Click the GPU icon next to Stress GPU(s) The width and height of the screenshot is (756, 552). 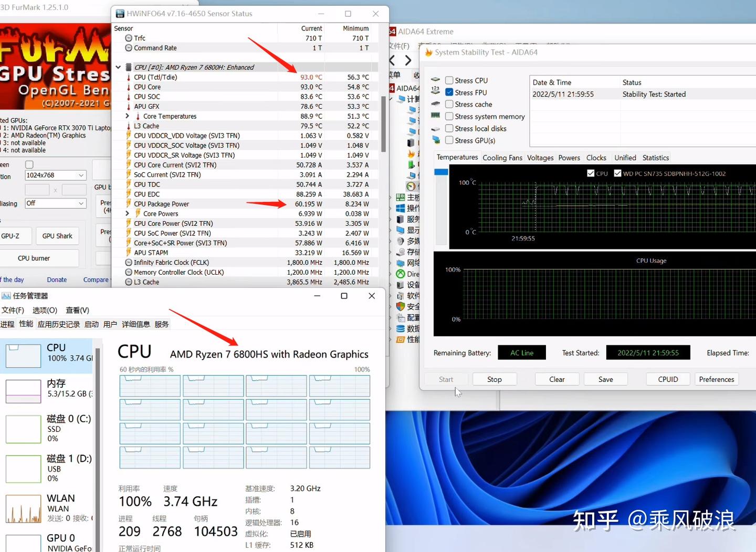(x=436, y=140)
